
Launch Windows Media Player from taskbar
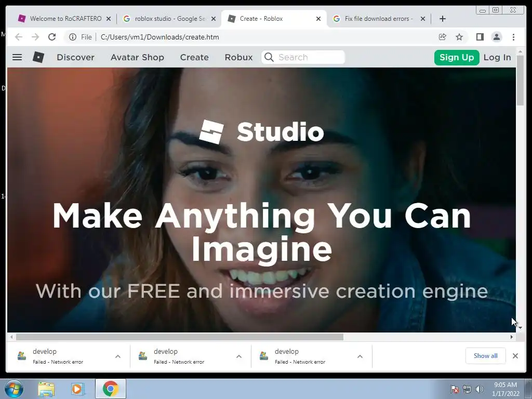(77, 389)
